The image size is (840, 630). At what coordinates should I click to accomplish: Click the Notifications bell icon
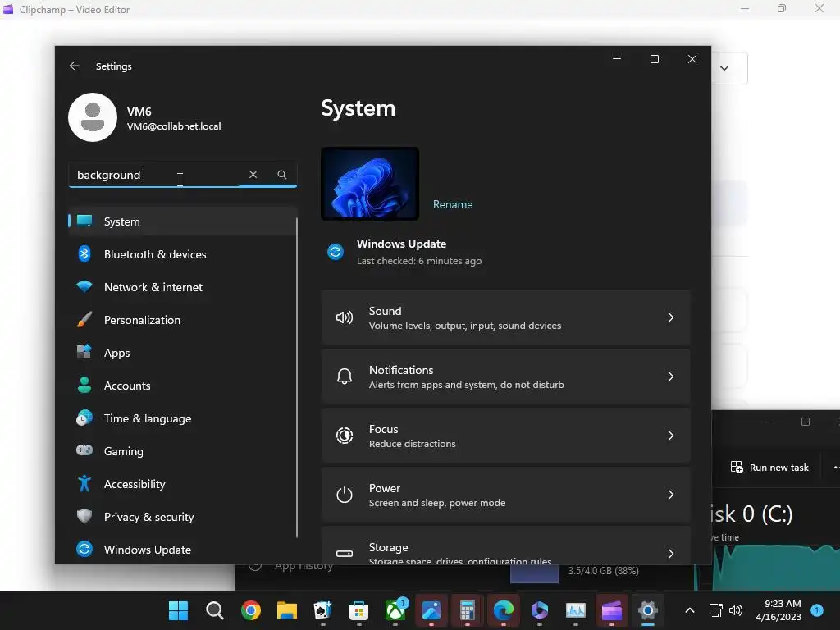click(345, 377)
